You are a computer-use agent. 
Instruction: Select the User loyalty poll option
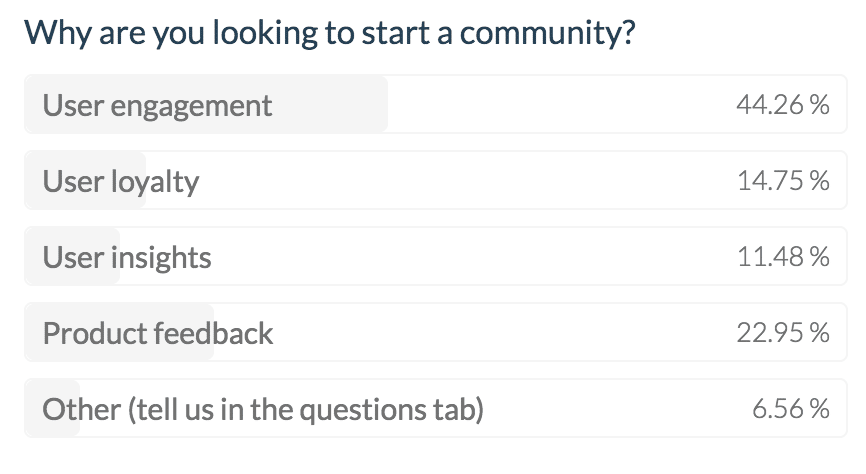pyautogui.click(x=121, y=181)
